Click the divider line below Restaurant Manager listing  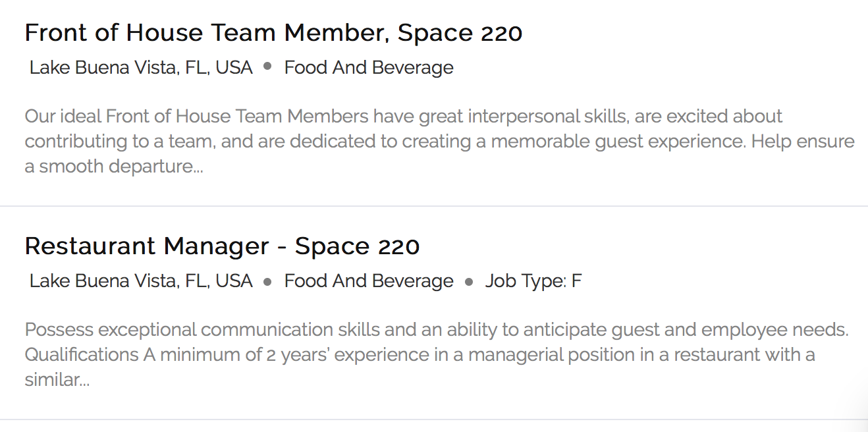(434, 419)
